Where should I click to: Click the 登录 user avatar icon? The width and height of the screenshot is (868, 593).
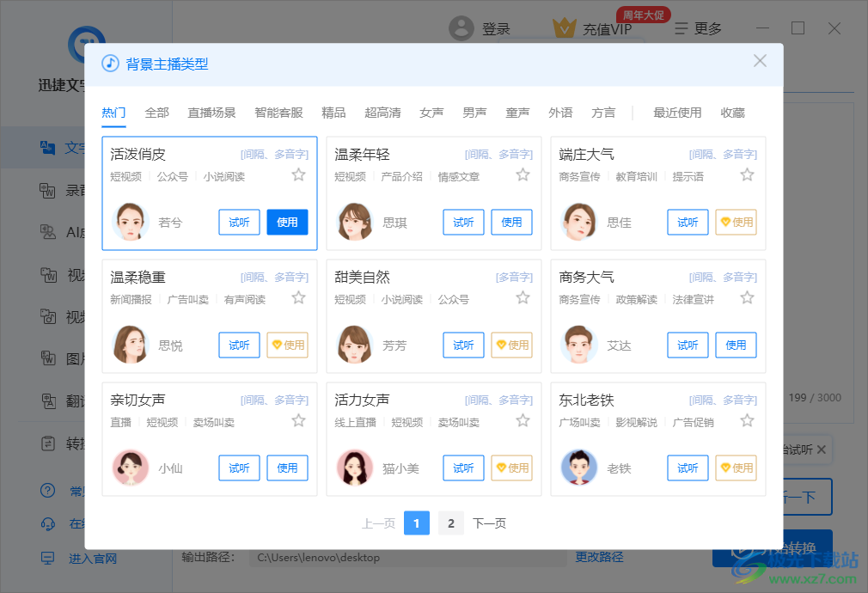tap(462, 27)
